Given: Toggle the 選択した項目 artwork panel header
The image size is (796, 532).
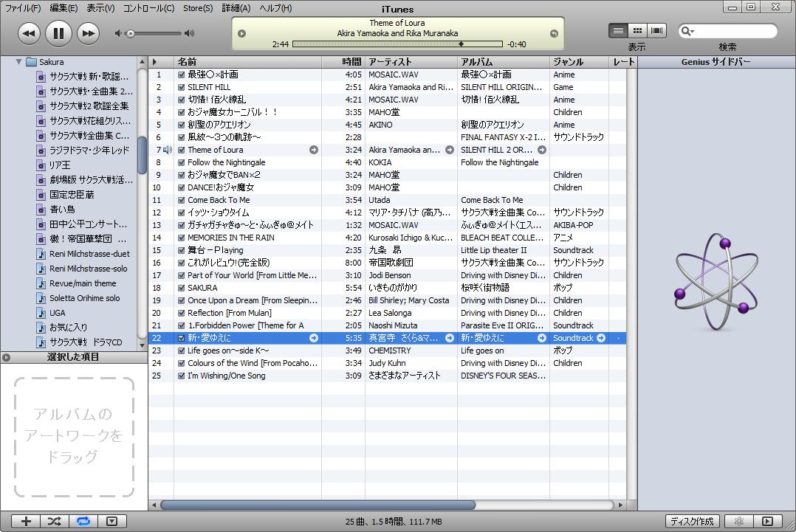Looking at the screenshot, I should tap(74, 357).
